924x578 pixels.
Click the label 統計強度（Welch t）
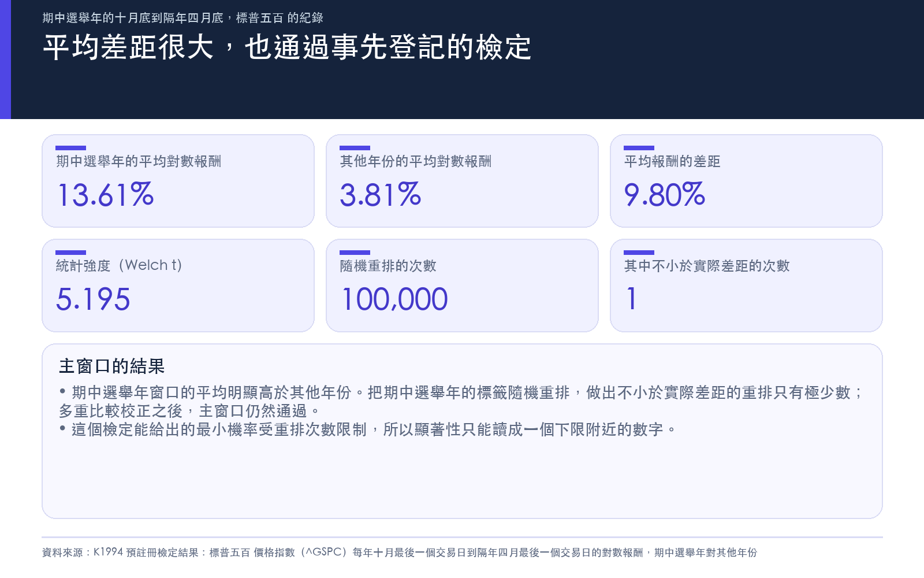[119, 265]
